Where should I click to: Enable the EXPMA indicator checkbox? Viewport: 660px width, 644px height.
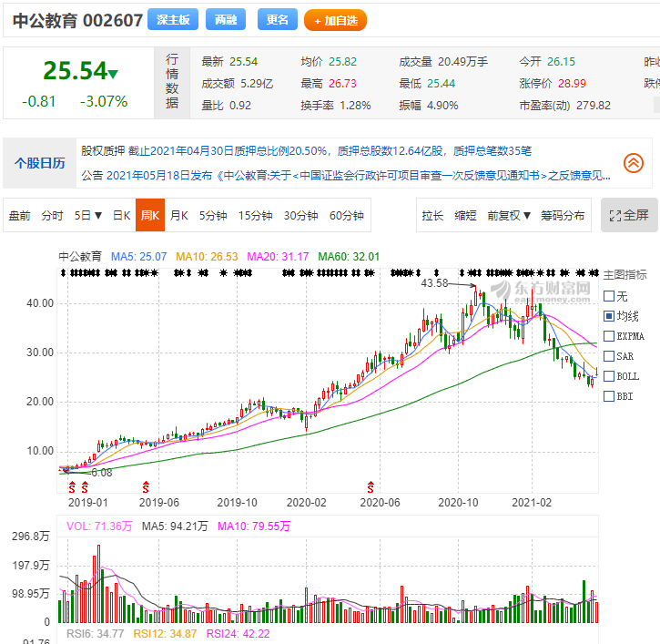click(x=609, y=336)
